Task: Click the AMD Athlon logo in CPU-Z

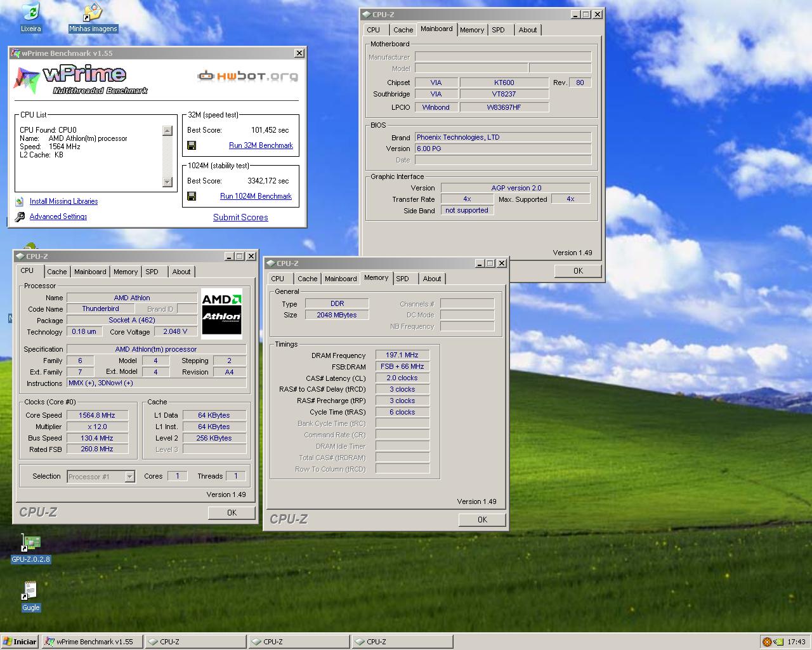Action: (221, 314)
